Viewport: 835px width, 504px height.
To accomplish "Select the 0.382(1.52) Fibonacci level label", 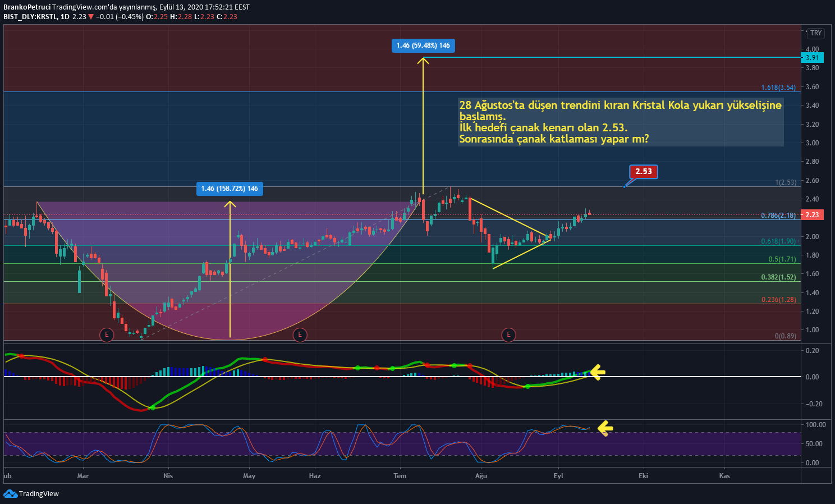I will point(778,277).
